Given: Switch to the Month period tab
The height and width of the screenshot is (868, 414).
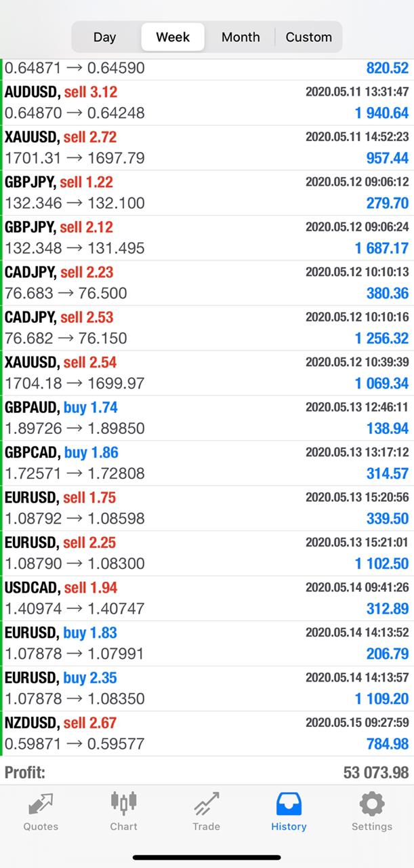Looking at the screenshot, I should click(x=241, y=37).
